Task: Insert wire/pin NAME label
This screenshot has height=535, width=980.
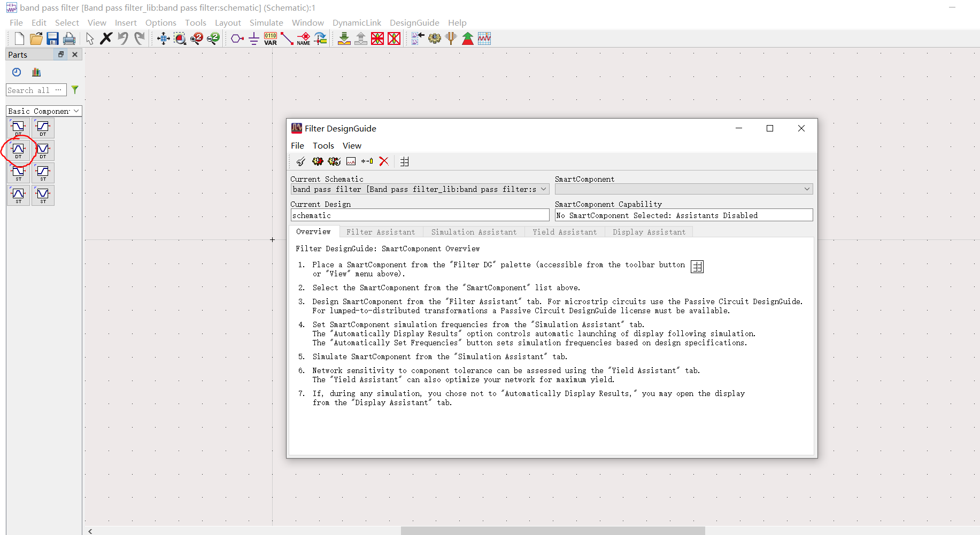Action: coord(304,38)
